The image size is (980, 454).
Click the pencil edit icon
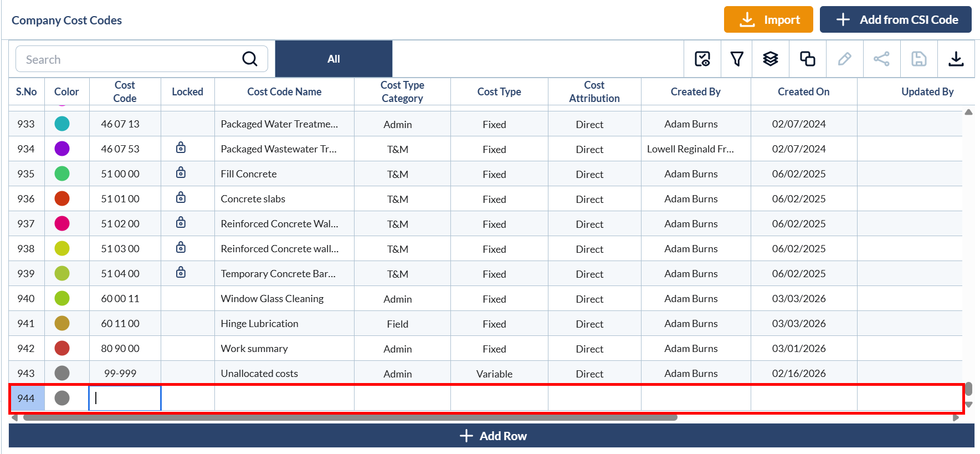tap(844, 59)
